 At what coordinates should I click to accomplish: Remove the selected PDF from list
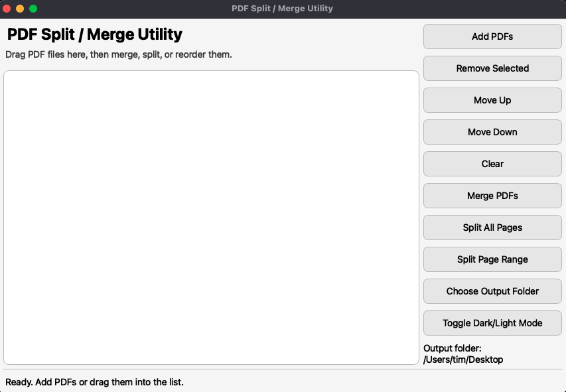[x=492, y=68]
